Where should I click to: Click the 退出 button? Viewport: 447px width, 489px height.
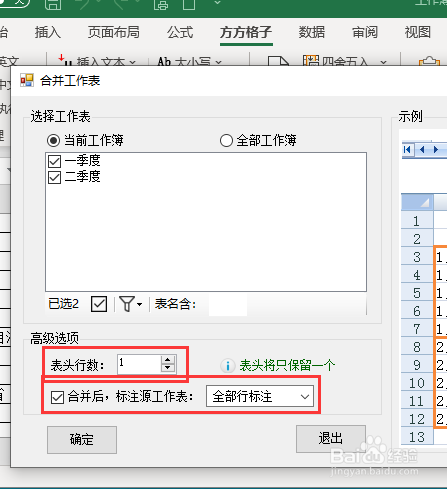pyautogui.click(x=331, y=438)
